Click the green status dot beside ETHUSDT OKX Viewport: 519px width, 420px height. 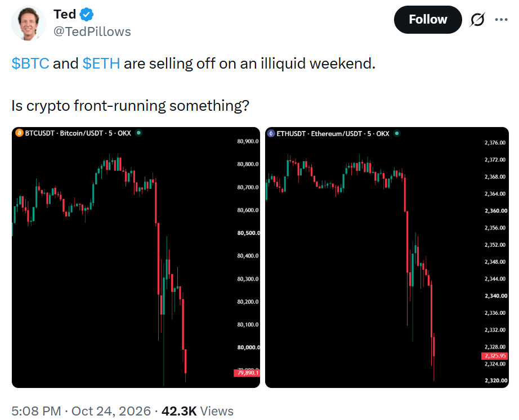(396, 134)
